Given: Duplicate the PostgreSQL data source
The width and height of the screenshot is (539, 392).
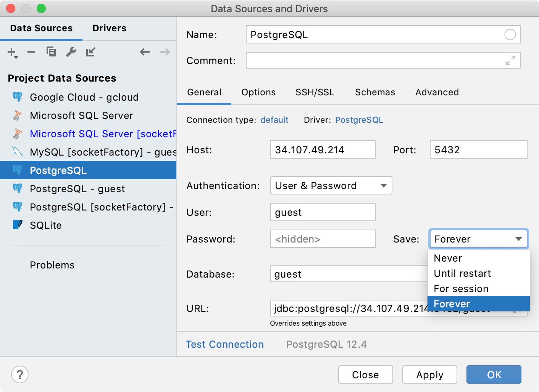Looking at the screenshot, I should [51, 52].
